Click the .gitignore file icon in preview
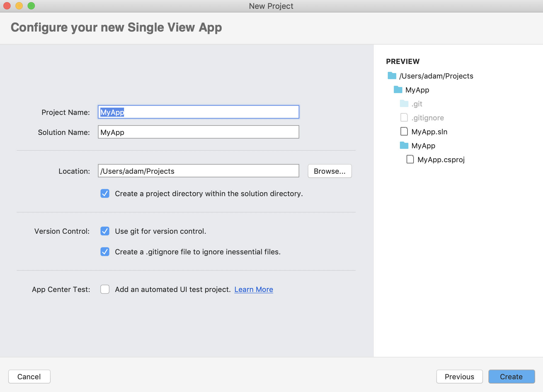The width and height of the screenshot is (543, 392). coord(404,117)
